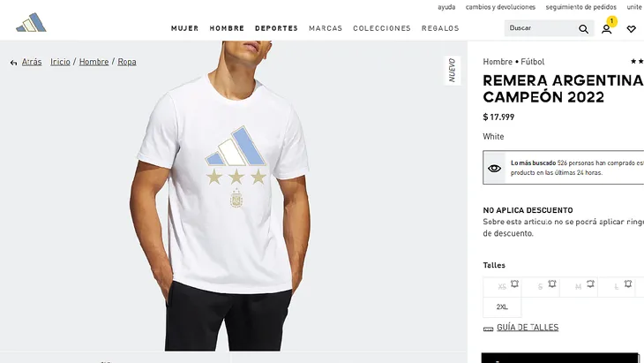644x363 pixels.
Task: Click the notify bell on size M
Action: coord(590,284)
